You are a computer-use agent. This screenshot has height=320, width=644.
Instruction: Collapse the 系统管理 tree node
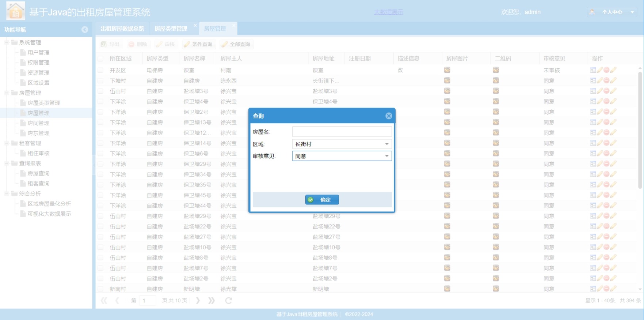tap(7, 42)
